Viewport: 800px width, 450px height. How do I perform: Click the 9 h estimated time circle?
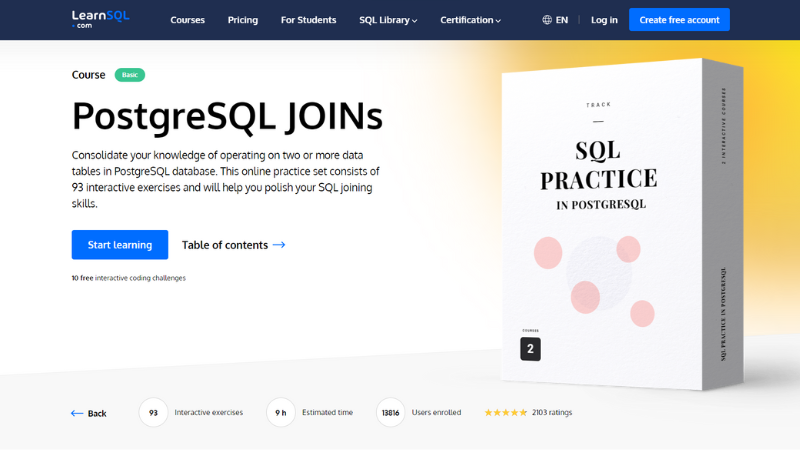coord(281,412)
